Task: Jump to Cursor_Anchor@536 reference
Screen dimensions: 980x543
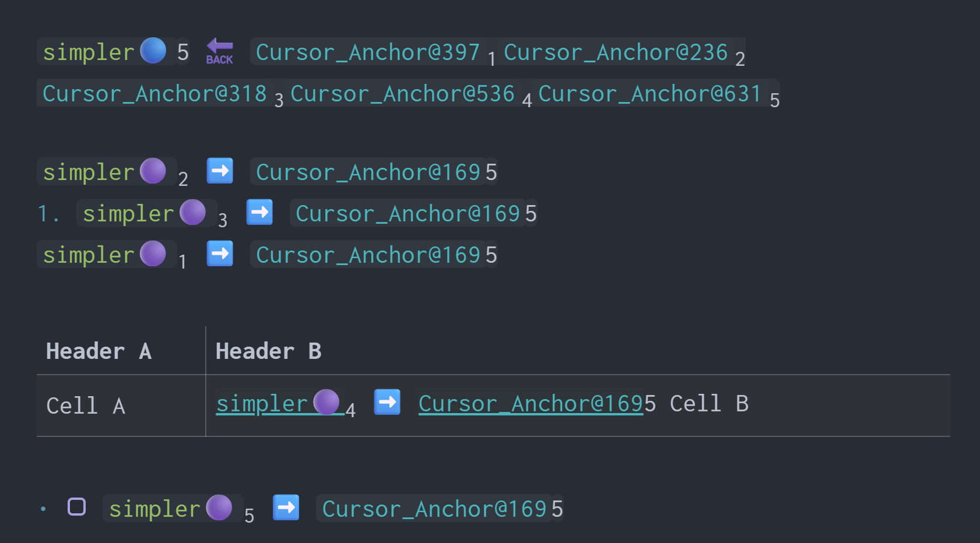Action: (402, 94)
